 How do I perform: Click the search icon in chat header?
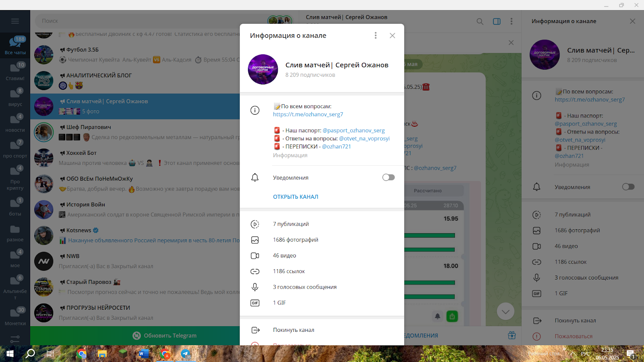pos(480,21)
